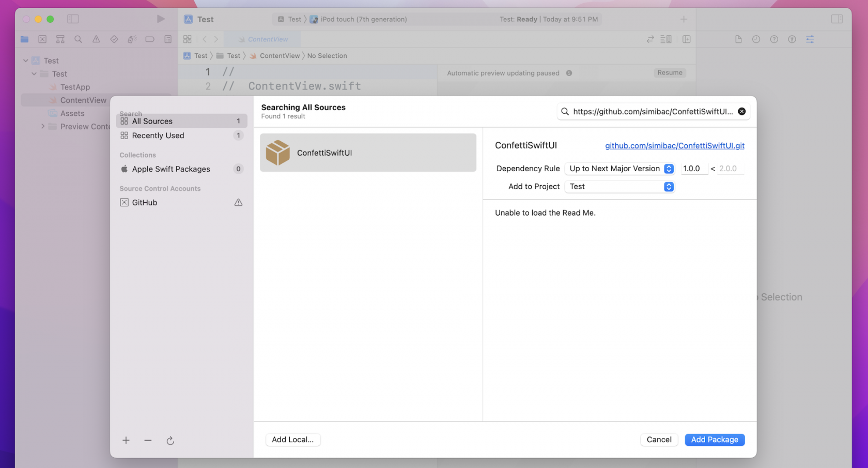This screenshot has height=468, width=868.
Task: Click the Add Package button
Action: coord(714,440)
